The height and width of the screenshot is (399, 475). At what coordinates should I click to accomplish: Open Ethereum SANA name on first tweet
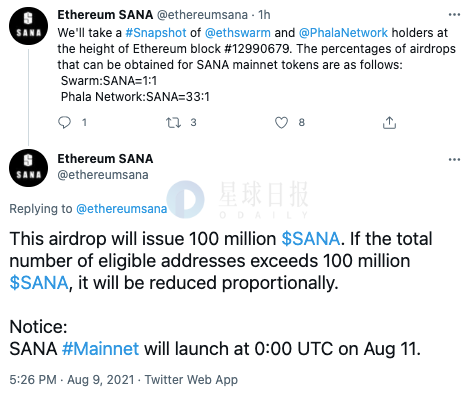coord(105,15)
